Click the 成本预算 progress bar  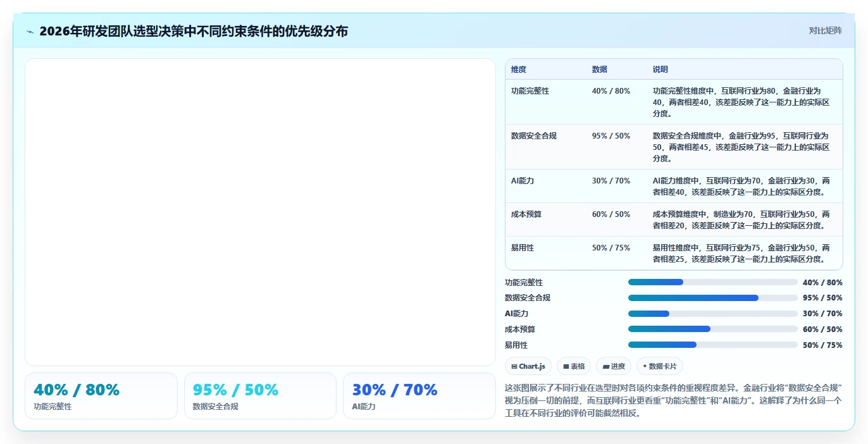click(x=712, y=329)
